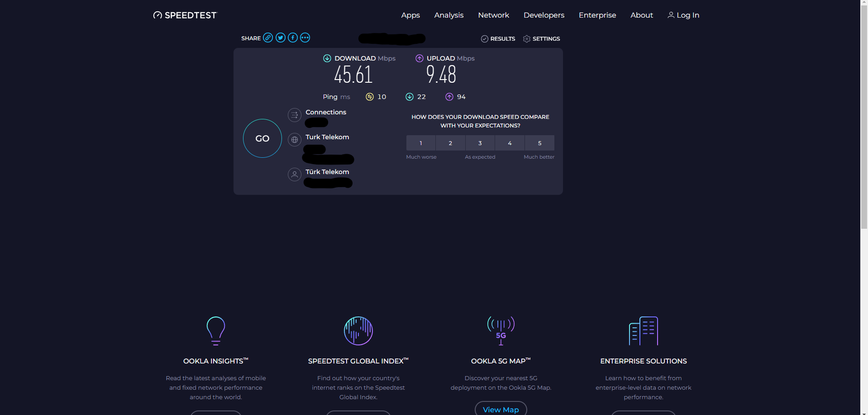The image size is (868, 415).
Task: Rate download speed 5, much better
Action: click(x=539, y=143)
